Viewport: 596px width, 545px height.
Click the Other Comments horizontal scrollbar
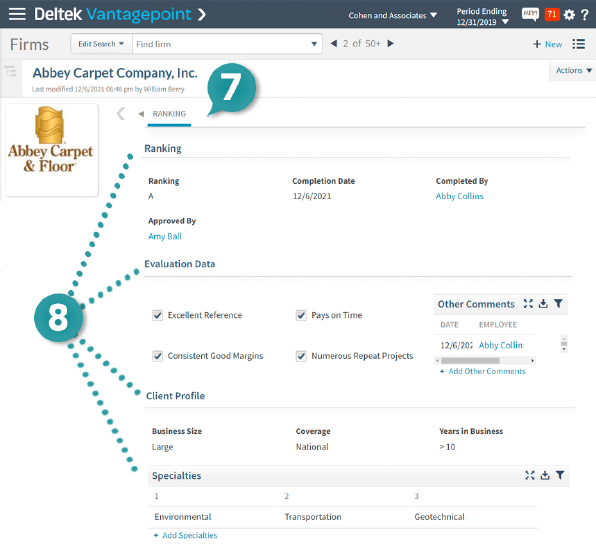[x=485, y=360]
